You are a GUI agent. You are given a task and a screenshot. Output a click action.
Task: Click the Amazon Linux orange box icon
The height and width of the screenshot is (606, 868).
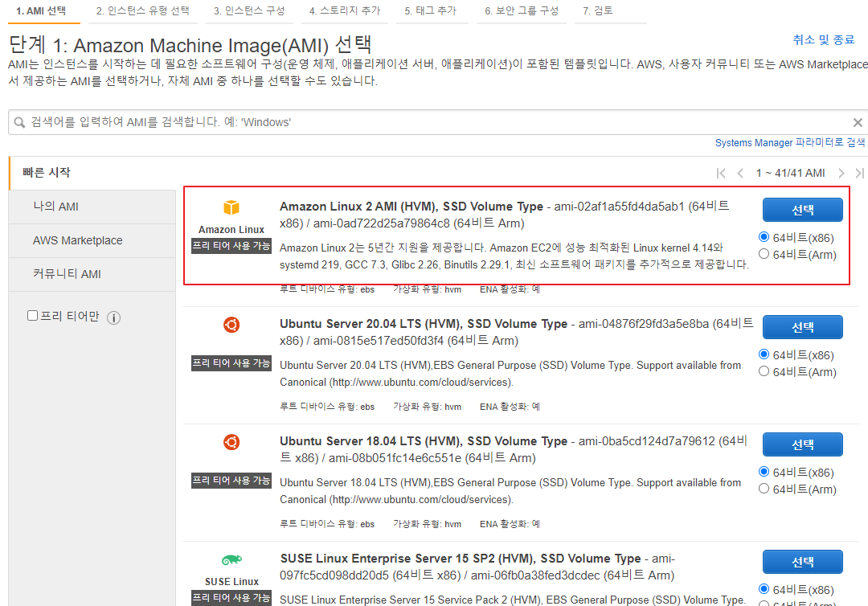[x=231, y=207]
